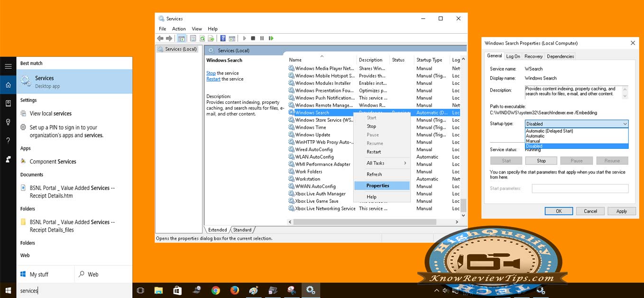Open the selection's properties via the properties icon
The height and width of the screenshot is (298, 644).
click(x=193, y=38)
